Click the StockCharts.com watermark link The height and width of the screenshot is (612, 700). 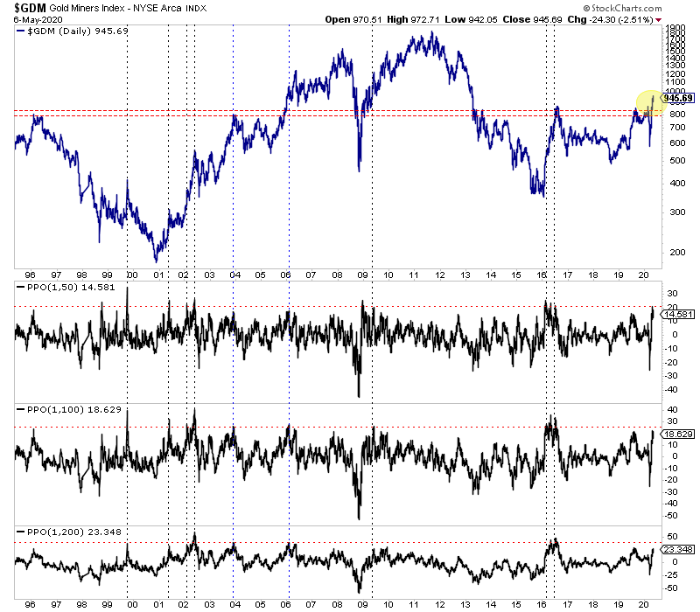pyautogui.click(x=626, y=9)
